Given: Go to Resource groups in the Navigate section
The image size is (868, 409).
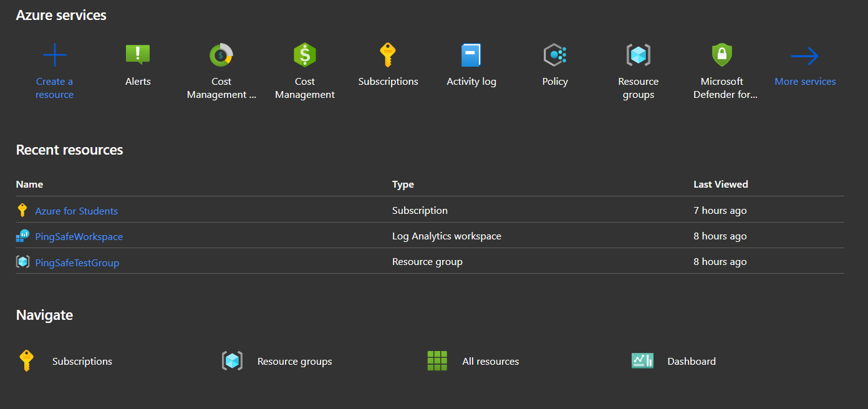Looking at the screenshot, I should 294,362.
